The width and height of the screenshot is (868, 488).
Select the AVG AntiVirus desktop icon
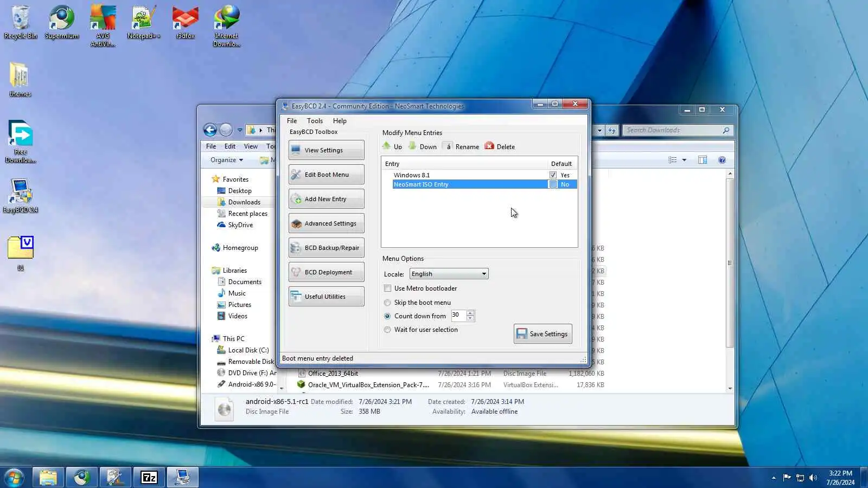tap(103, 26)
